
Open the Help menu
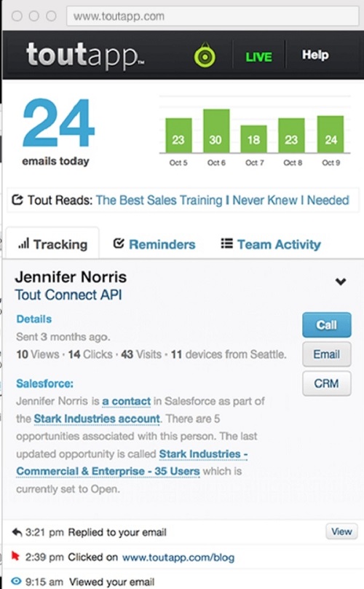tap(315, 55)
